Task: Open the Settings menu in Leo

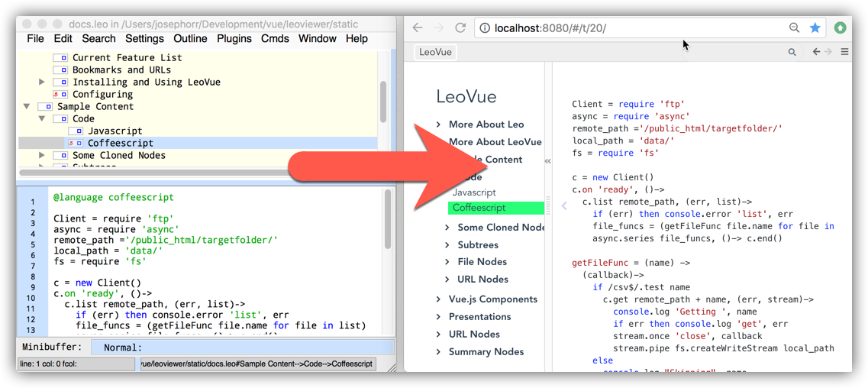Action: tap(144, 39)
